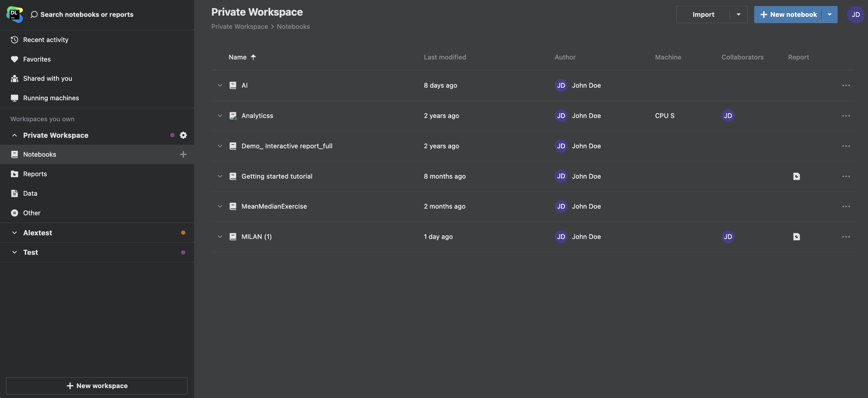Open Running machines
The height and width of the screenshot is (398, 868).
(51, 98)
